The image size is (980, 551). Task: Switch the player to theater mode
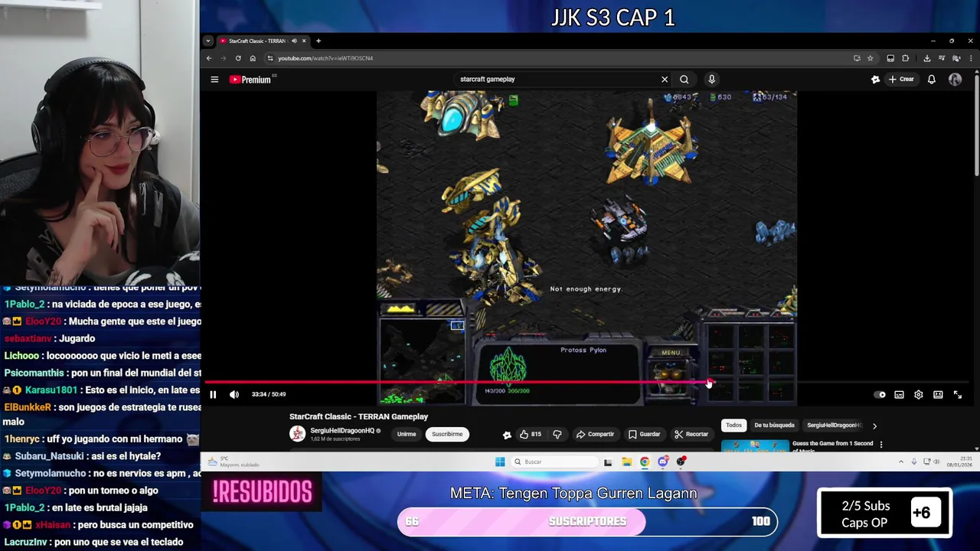938,395
